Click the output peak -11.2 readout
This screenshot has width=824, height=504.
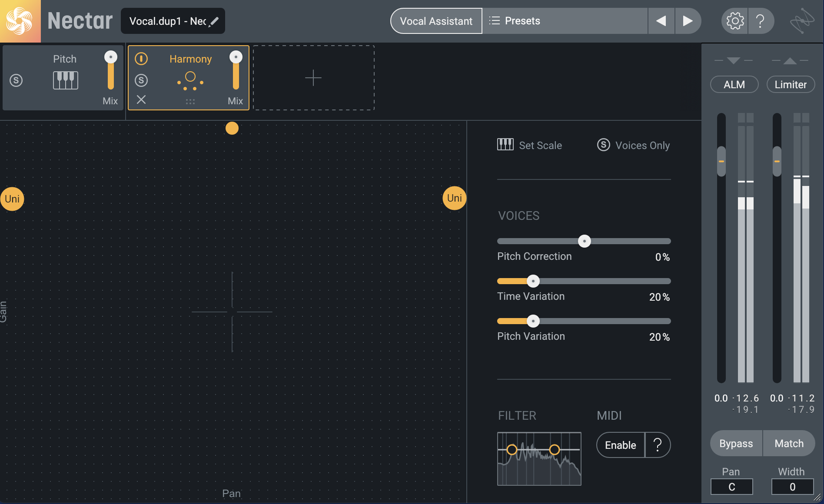[801, 398]
